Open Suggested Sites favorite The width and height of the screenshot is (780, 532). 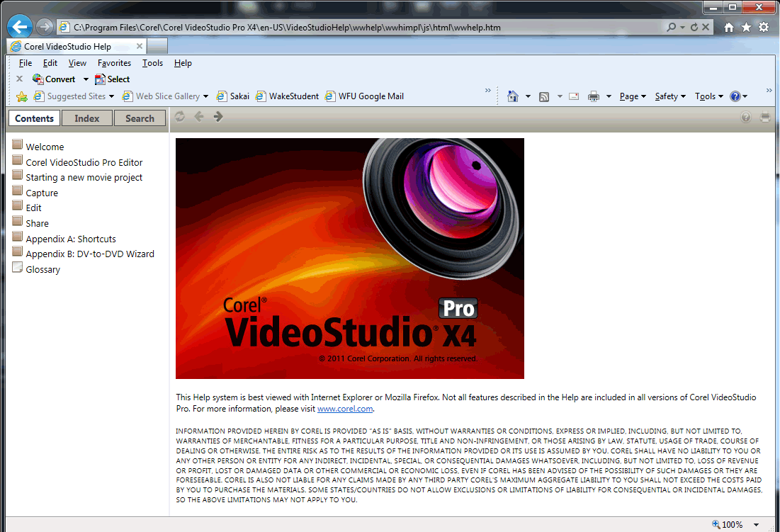pos(69,96)
